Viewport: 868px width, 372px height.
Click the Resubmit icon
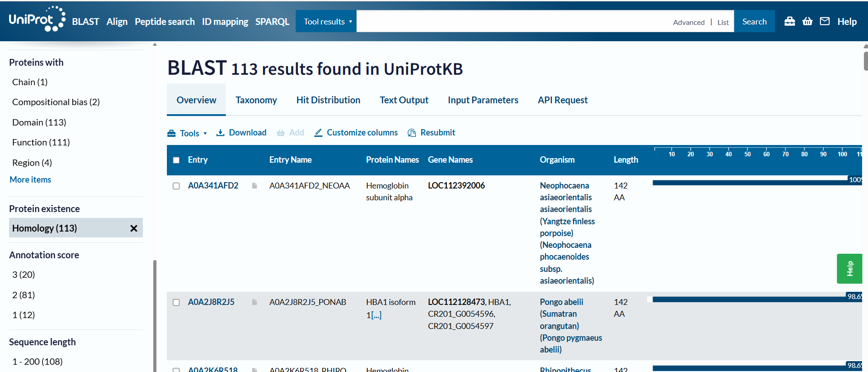point(412,133)
